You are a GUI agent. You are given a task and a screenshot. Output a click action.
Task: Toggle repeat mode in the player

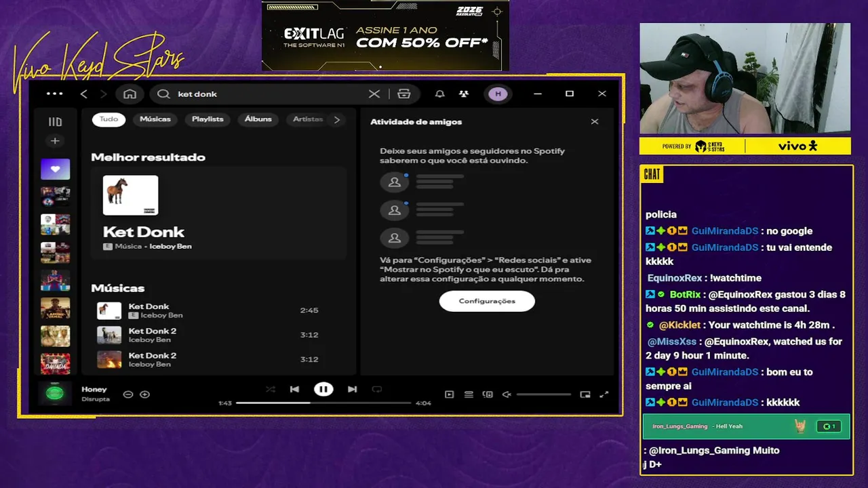377,389
